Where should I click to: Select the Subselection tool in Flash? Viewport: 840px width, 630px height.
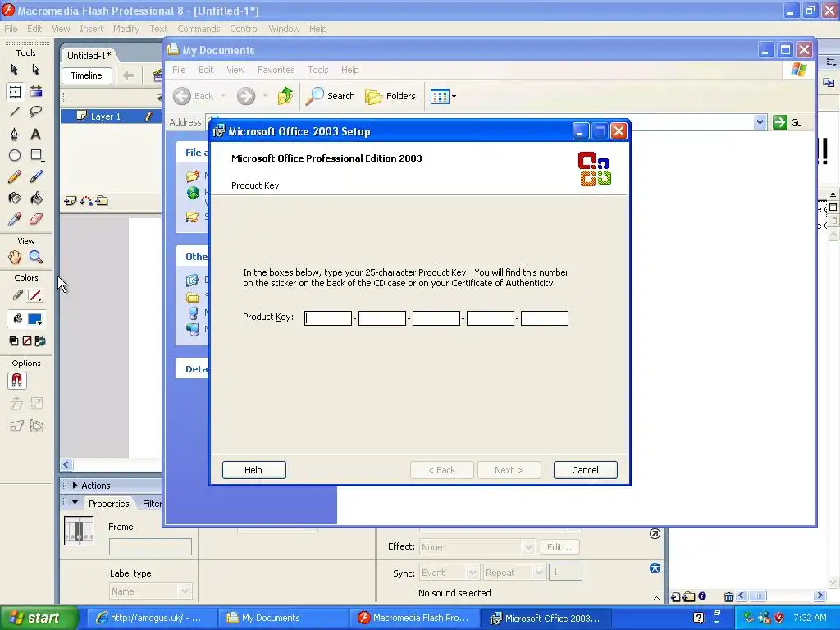tap(35, 70)
